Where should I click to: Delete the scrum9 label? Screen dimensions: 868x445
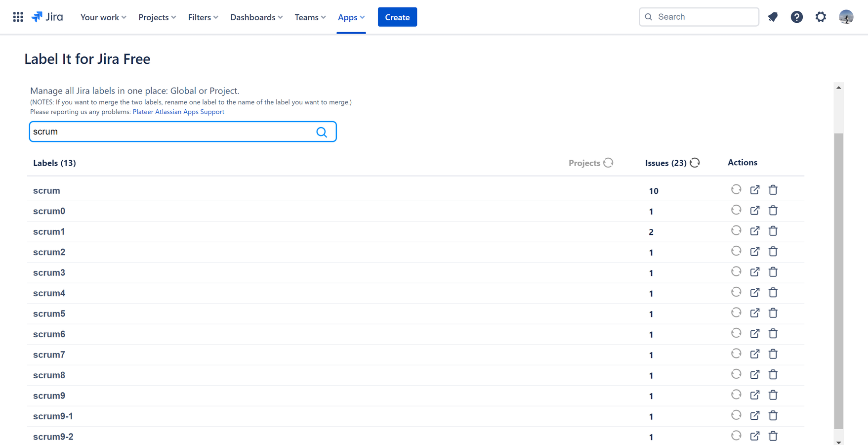point(773,395)
